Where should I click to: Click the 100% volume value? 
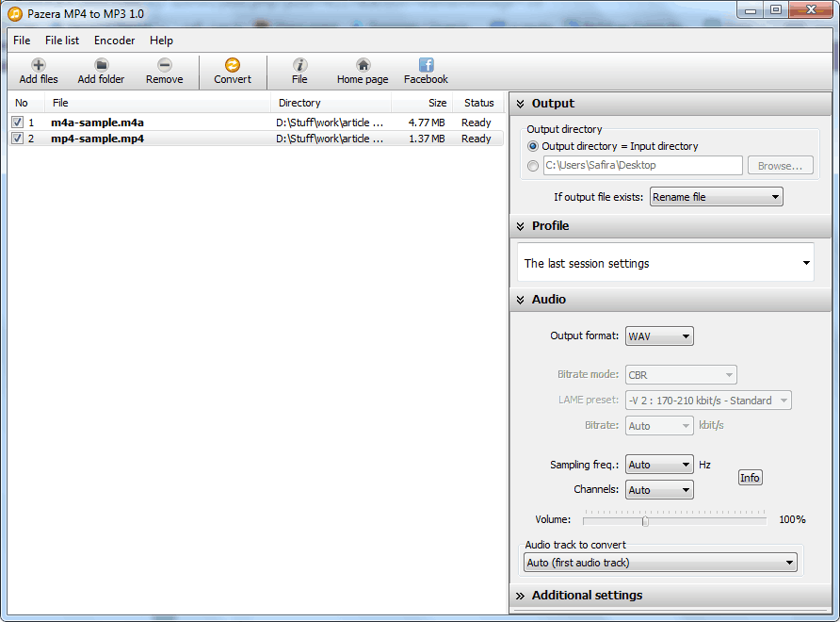click(x=792, y=519)
